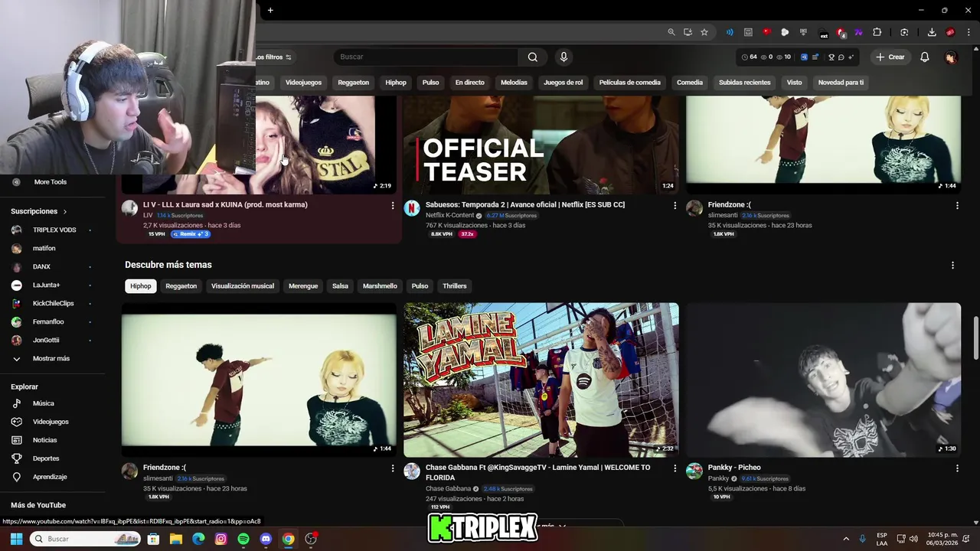Click the YouTube search magnifier button
Image resolution: width=980 pixels, height=551 pixels.
click(533, 57)
